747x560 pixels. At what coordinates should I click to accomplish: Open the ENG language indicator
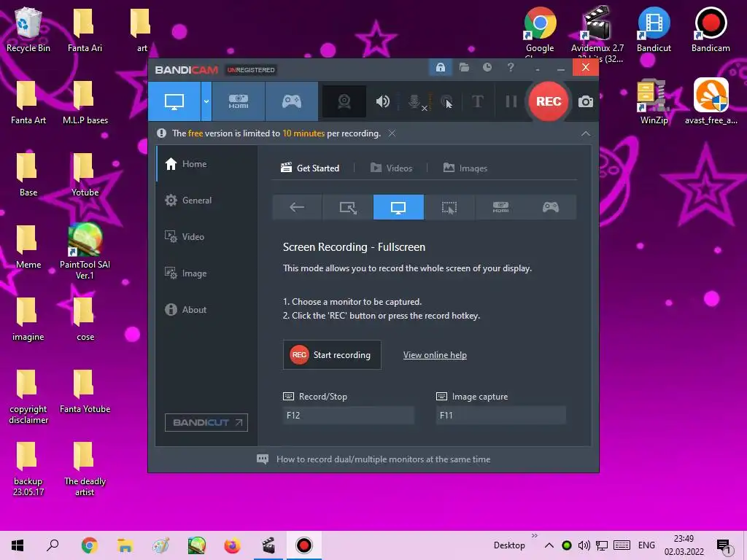(x=646, y=545)
